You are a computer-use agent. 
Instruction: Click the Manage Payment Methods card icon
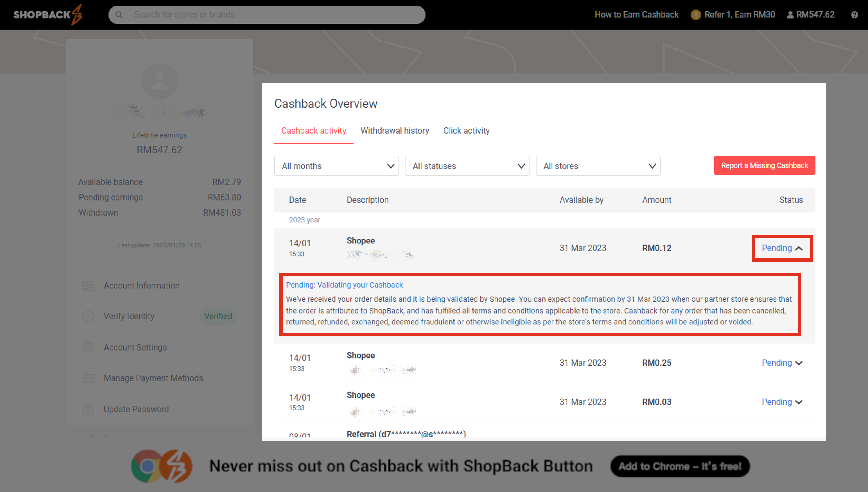[88, 378]
